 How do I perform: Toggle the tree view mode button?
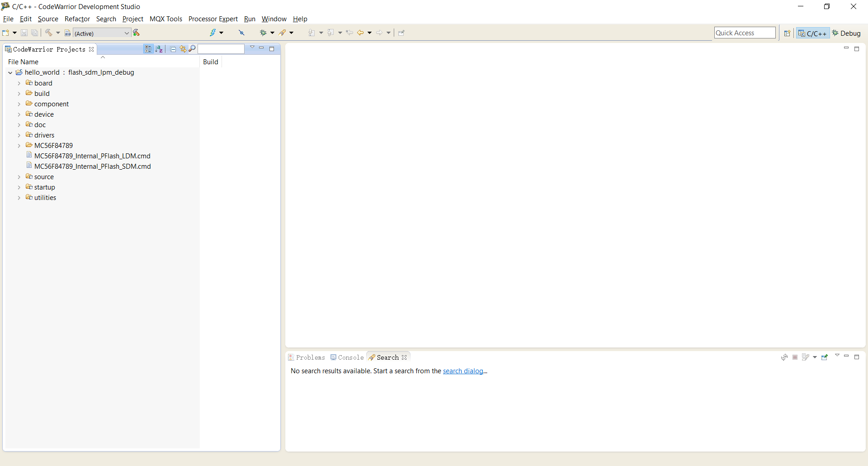point(148,49)
